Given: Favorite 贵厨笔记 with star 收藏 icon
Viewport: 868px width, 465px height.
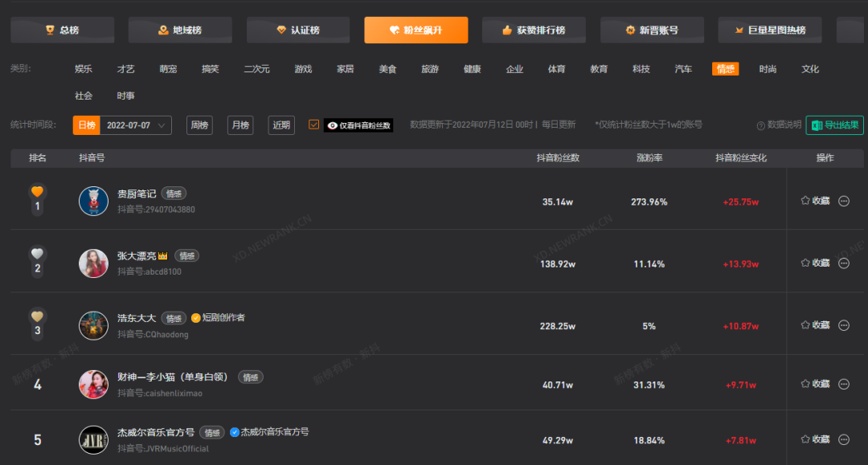Looking at the screenshot, I should tap(815, 201).
